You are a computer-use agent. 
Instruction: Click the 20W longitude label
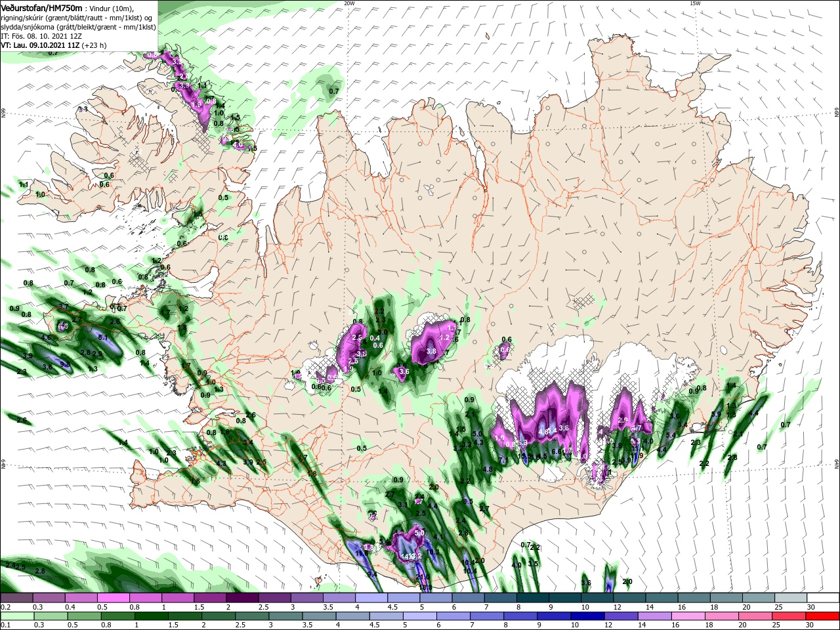coord(349,3)
